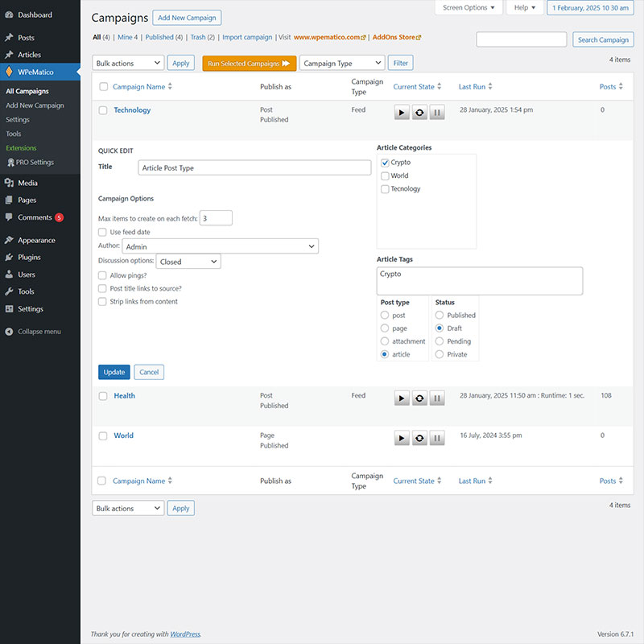Click reset icon for World campaign
Screen dimensions: 644x644
tap(419, 438)
